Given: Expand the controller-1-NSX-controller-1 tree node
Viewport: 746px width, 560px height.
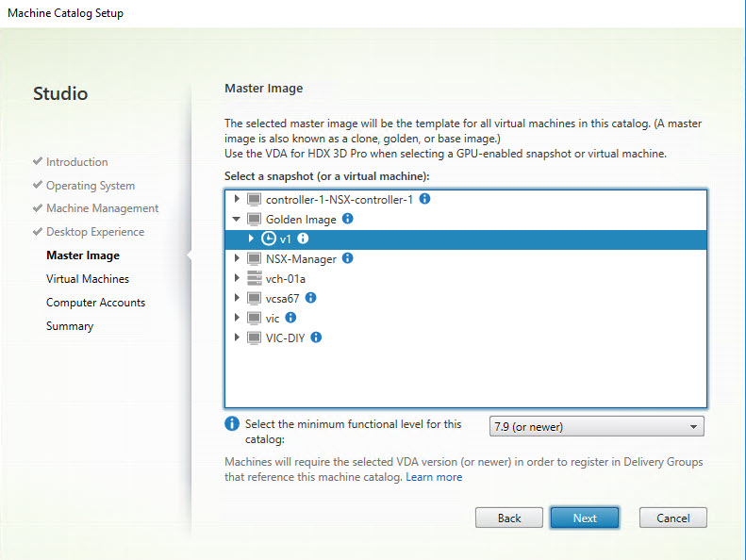Looking at the screenshot, I should pyautogui.click(x=236, y=200).
